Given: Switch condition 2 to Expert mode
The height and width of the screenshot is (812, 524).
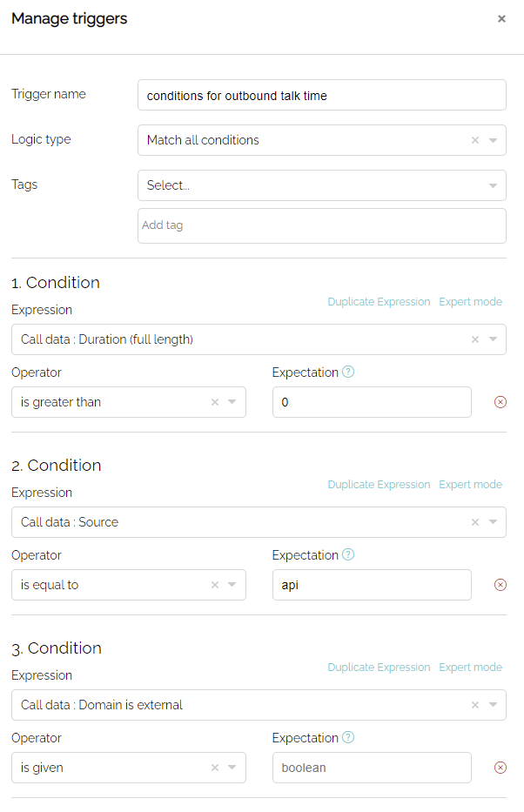Looking at the screenshot, I should coord(471,485).
